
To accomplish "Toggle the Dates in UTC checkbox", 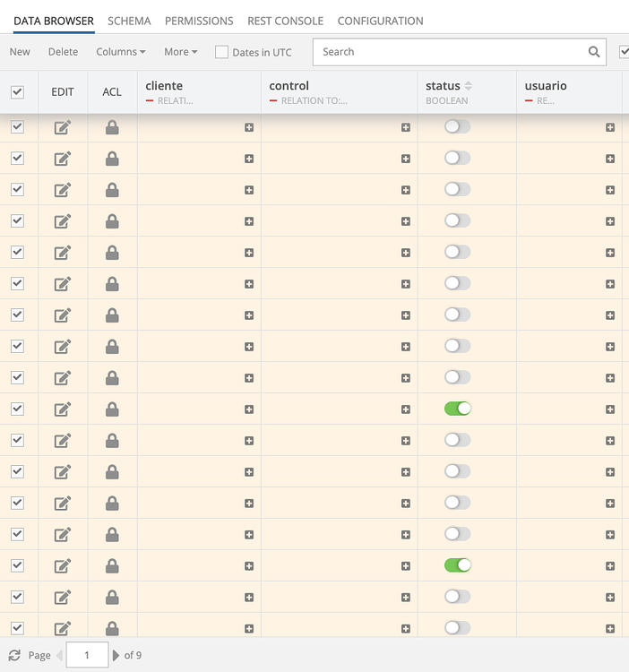I will coord(221,52).
